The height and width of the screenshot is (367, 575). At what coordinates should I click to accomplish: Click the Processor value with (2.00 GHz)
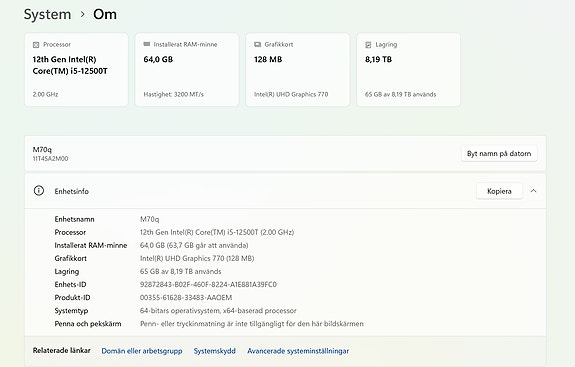(x=217, y=232)
